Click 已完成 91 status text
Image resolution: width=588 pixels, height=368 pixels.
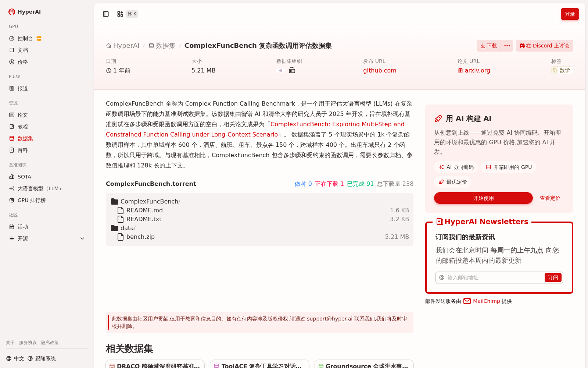click(360, 184)
